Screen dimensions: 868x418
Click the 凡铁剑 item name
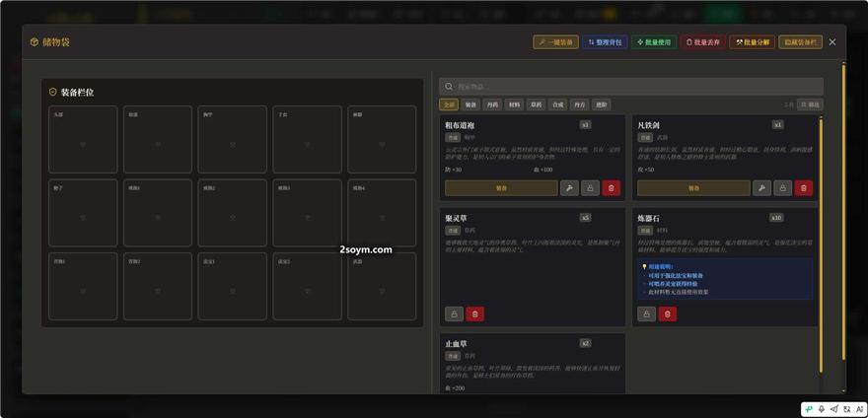point(648,125)
